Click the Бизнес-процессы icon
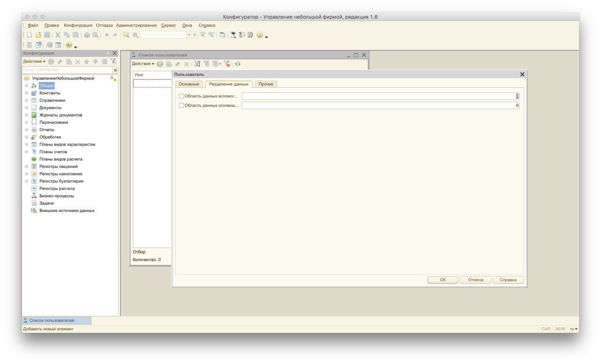Viewport: 601px width, 364px height. [34, 196]
